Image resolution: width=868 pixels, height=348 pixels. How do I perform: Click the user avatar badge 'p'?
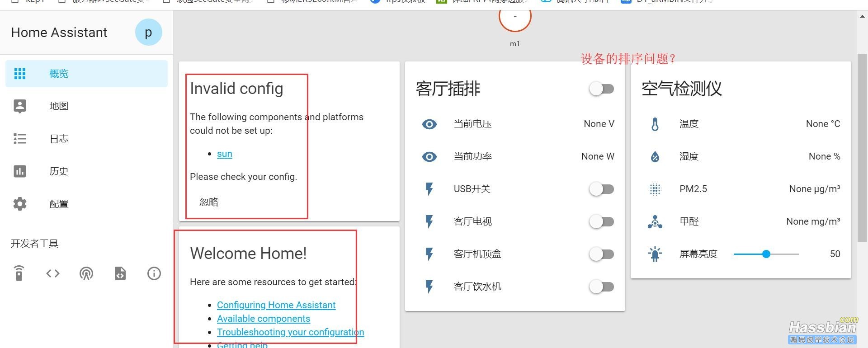[149, 33]
